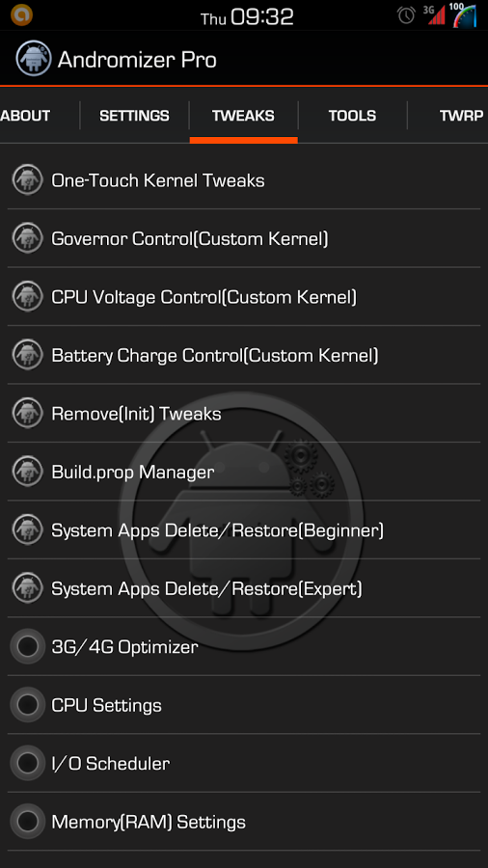Open Remove(Init) Tweaks entry

(x=244, y=414)
